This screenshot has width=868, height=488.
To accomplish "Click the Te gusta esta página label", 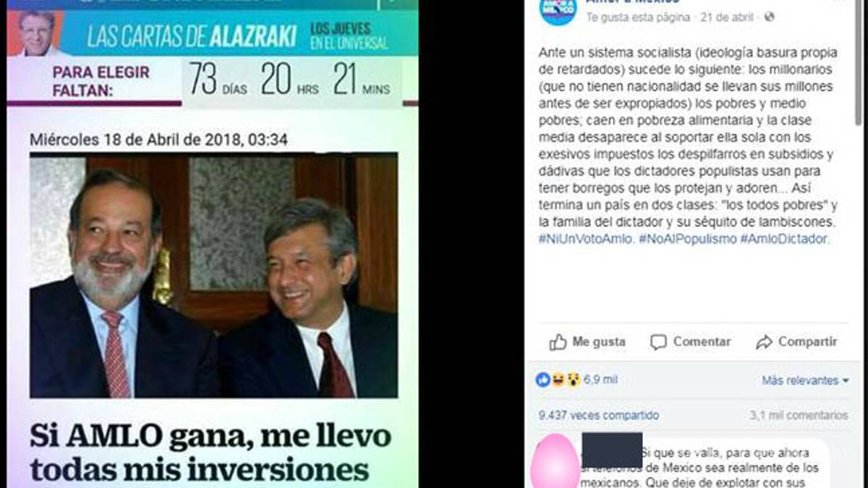I will coord(638,17).
